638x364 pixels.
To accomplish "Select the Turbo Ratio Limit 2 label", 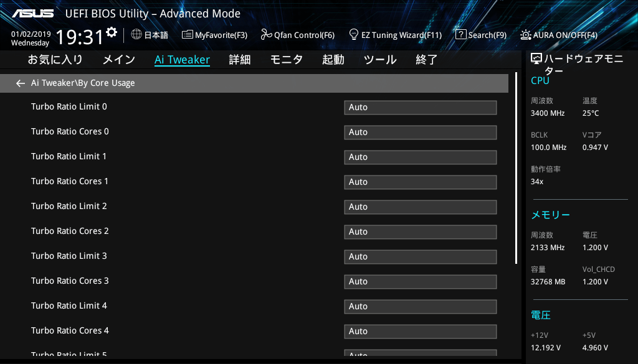I will 69,206.
